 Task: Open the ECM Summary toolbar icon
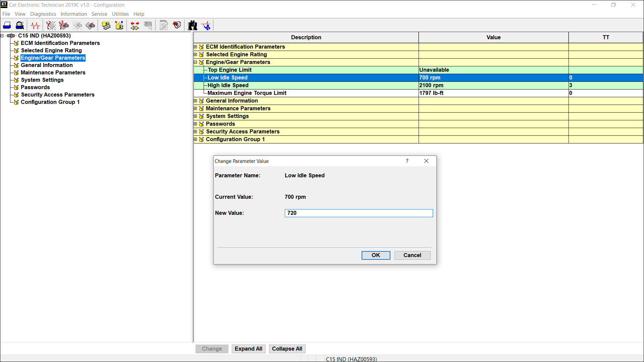point(106,25)
